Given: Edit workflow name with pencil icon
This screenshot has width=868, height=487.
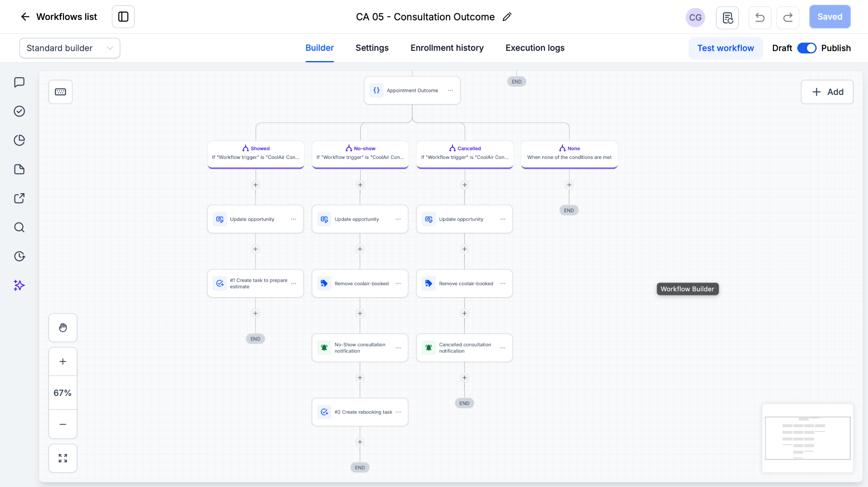Looking at the screenshot, I should [x=507, y=17].
